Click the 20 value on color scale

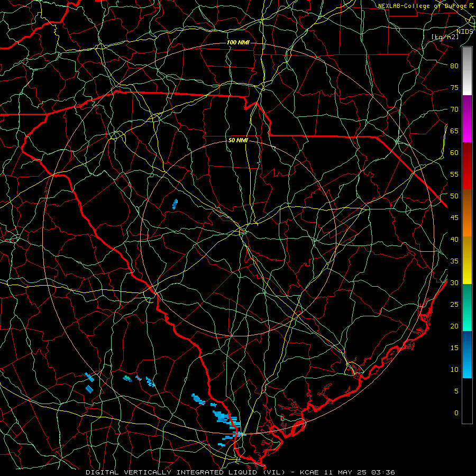(454, 326)
